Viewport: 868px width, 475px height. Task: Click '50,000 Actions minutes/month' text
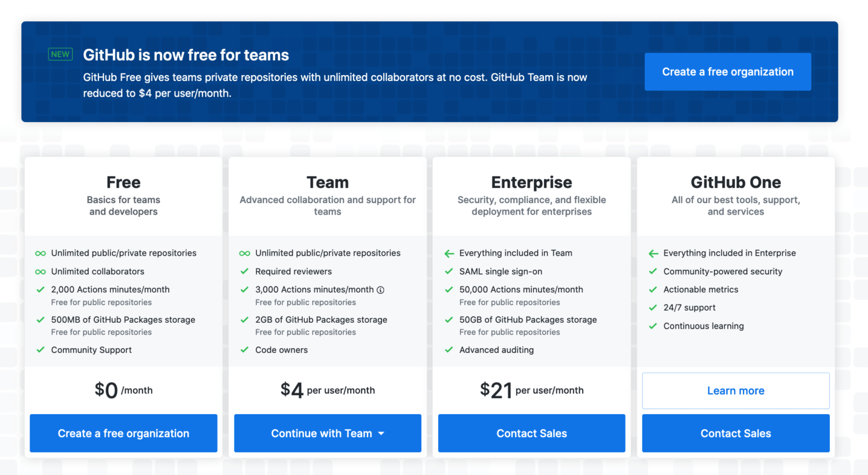521,289
